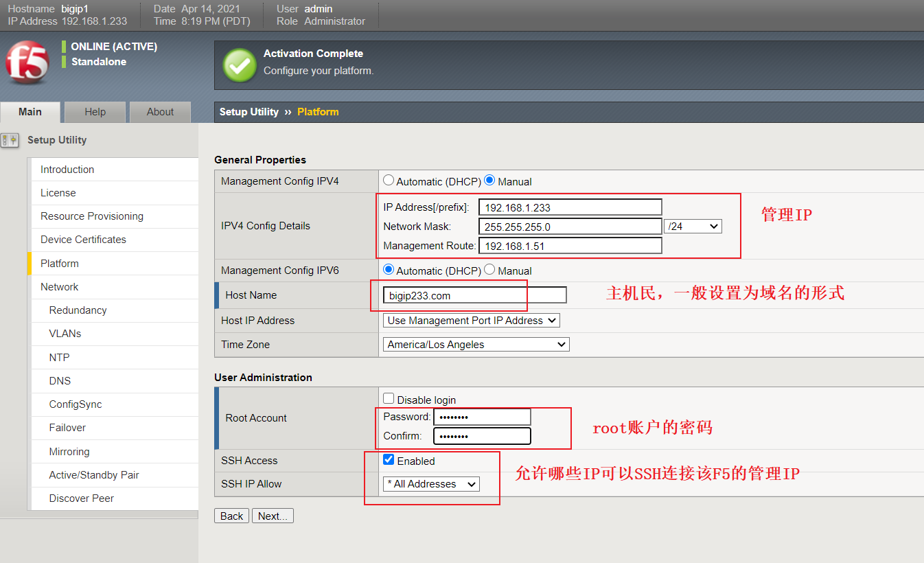The height and width of the screenshot is (563, 924).
Task: Click Setup Utility in the breadcrumb
Action: (249, 111)
